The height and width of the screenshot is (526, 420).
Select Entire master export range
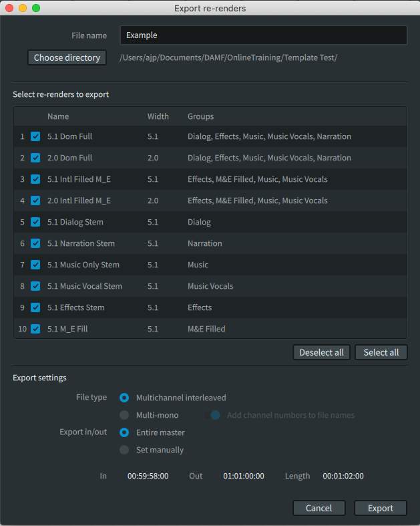tap(124, 432)
